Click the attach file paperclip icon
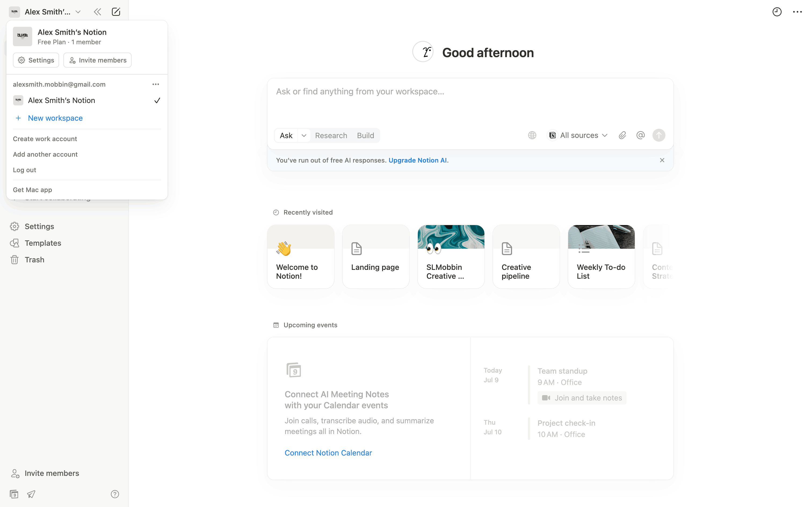This screenshot has height=507, width=812. [622, 135]
